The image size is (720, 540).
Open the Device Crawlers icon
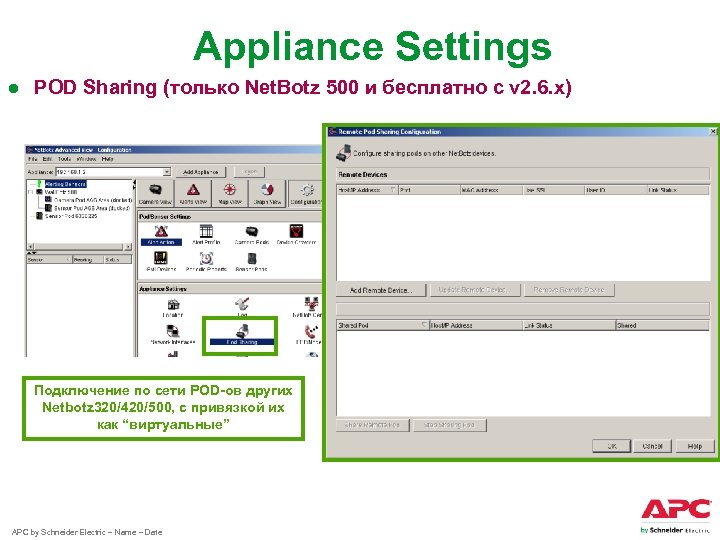pos(296,235)
